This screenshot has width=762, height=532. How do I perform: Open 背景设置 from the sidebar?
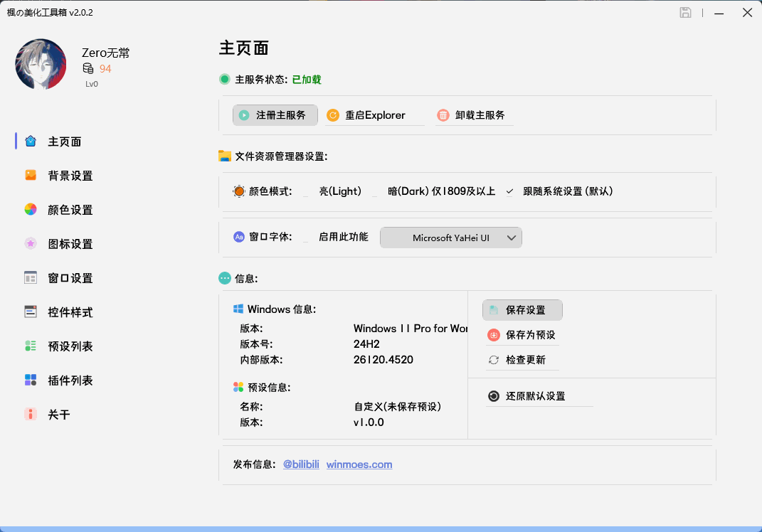point(70,176)
